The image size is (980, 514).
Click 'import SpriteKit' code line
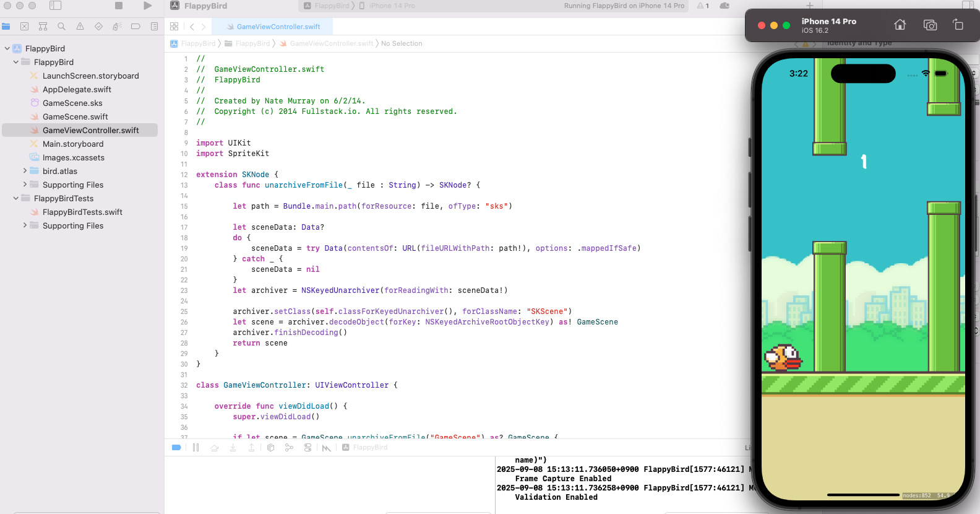tap(233, 154)
